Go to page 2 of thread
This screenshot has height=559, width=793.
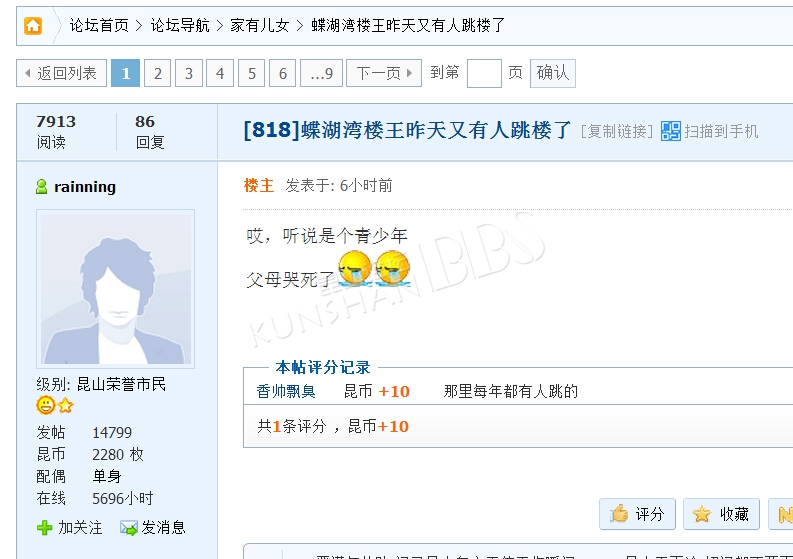tap(157, 73)
